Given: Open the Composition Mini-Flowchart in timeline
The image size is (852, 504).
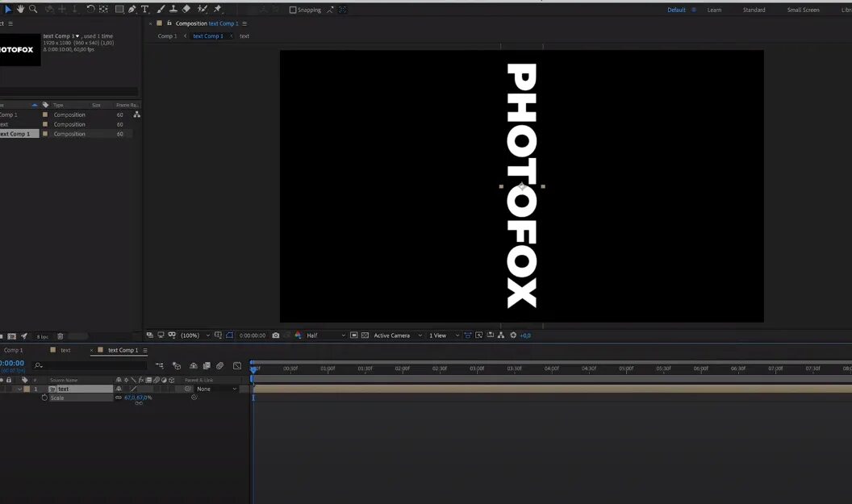Looking at the screenshot, I should (x=159, y=366).
